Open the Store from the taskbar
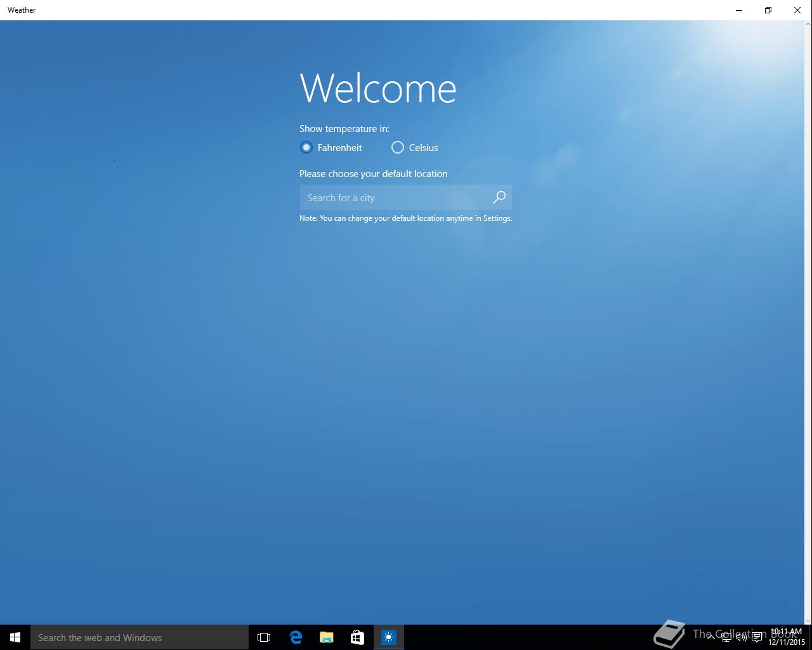 (358, 637)
